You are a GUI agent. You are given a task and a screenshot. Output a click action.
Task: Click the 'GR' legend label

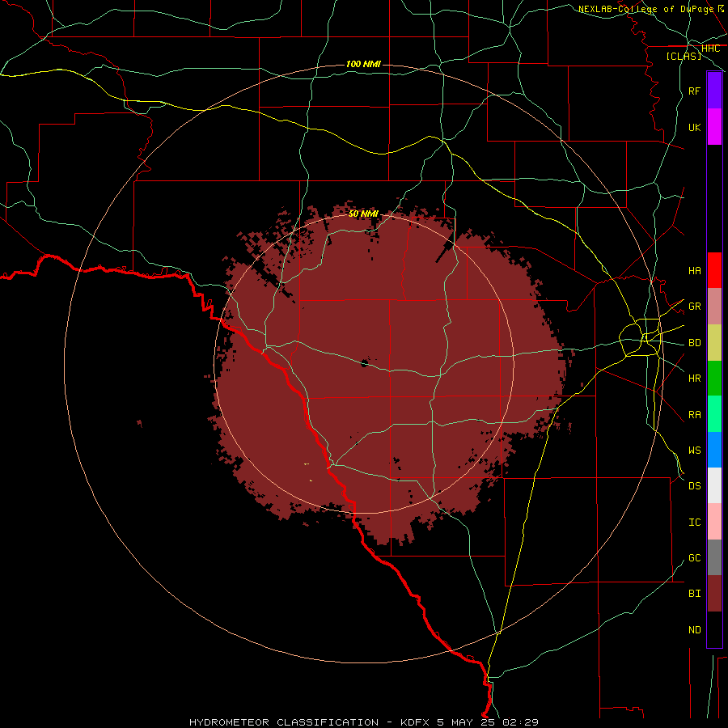pos(695,307)
